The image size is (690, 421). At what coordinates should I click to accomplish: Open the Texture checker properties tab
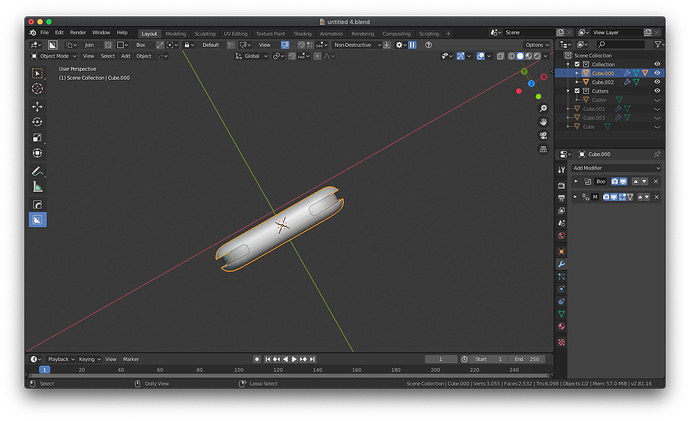click(562, 342)
